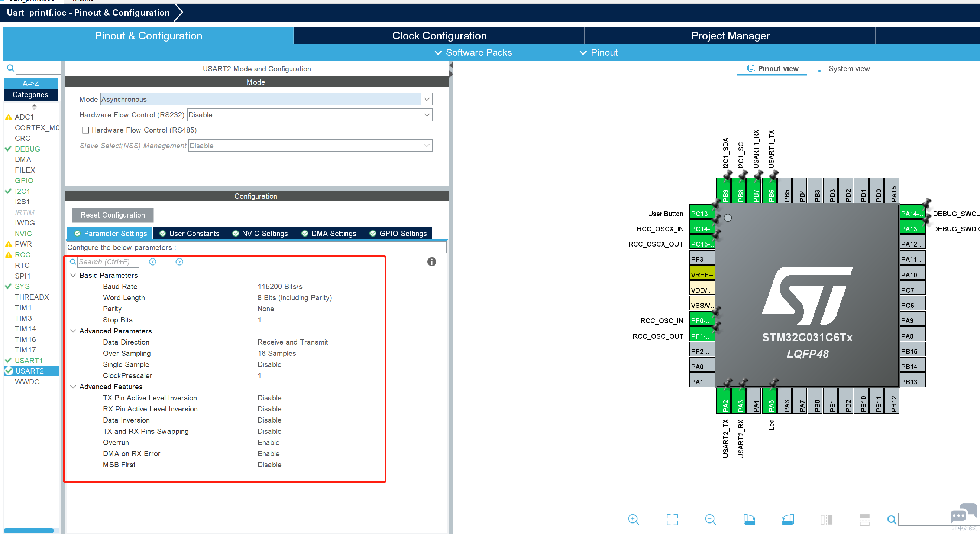
Task: Click the Pinout view chip icon
Action: (x=751, y=68)
